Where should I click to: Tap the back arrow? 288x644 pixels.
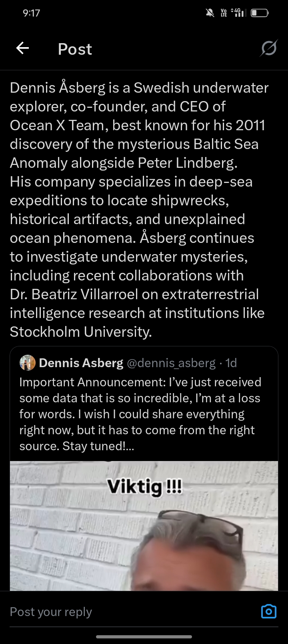coord(23,49)
